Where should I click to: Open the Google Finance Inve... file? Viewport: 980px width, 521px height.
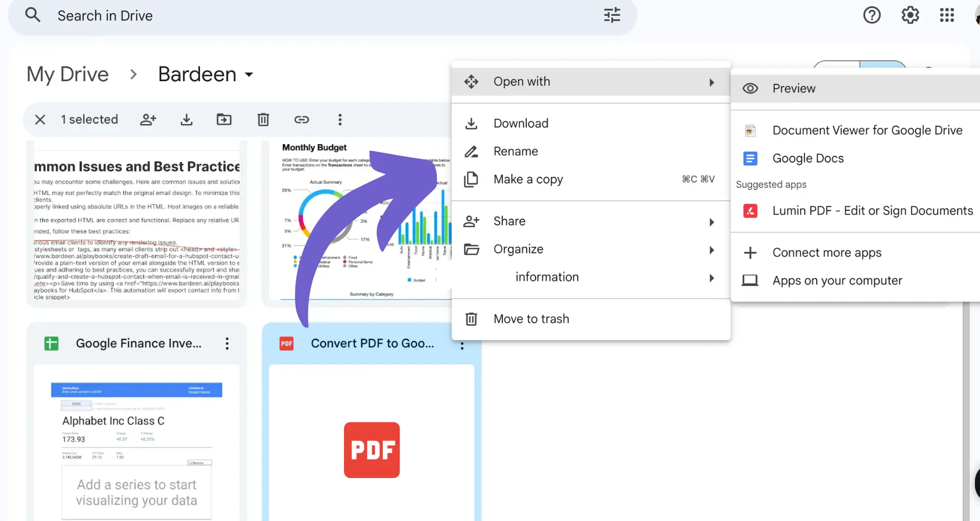(139, 343)
